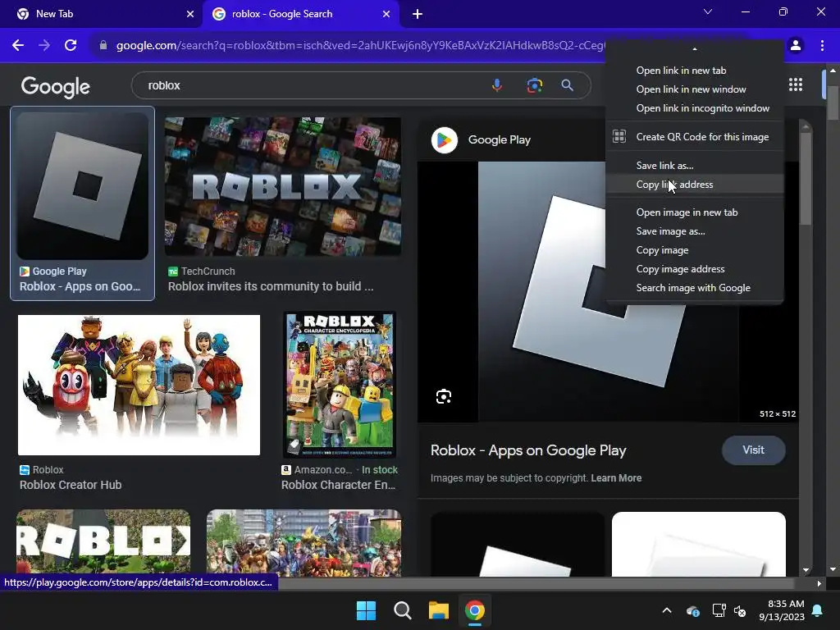
Task: Open the Chrome profile avatar icon
Action: click(796, 46)
